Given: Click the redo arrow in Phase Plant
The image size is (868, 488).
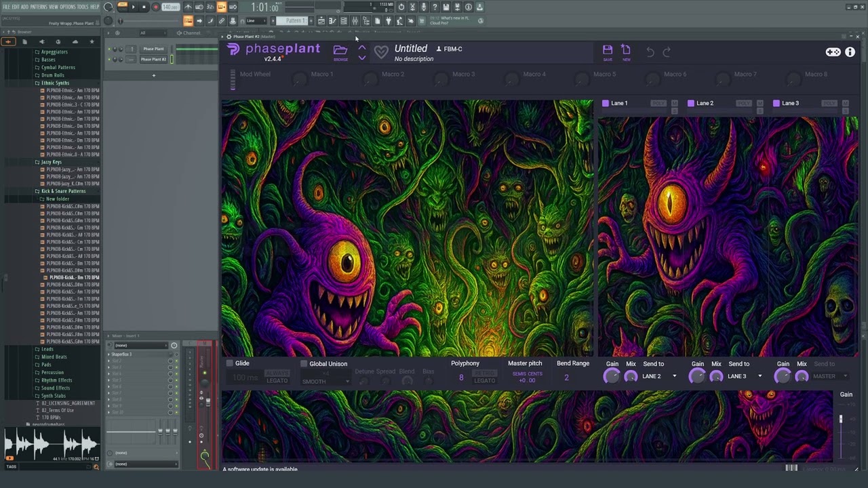Looking at the screenshot, I should tap(667, 52).
